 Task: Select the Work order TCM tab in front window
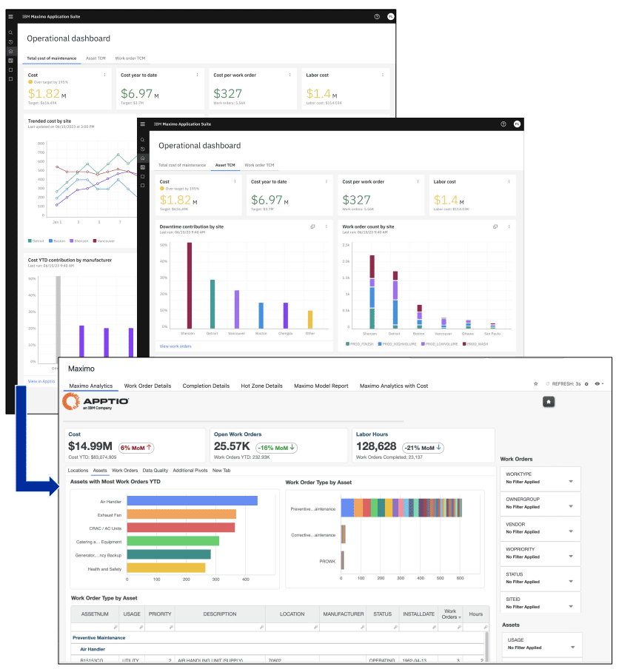259,165
